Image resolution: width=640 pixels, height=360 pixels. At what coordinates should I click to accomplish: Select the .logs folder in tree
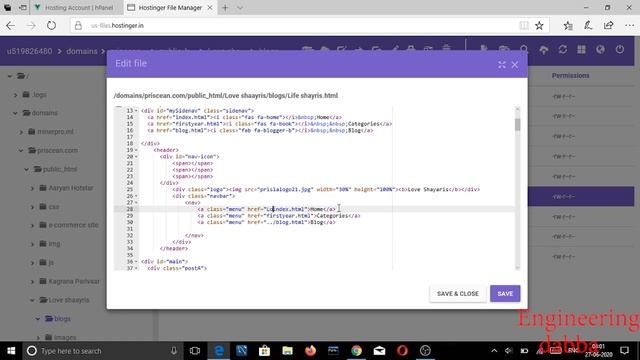pos(40,95)
